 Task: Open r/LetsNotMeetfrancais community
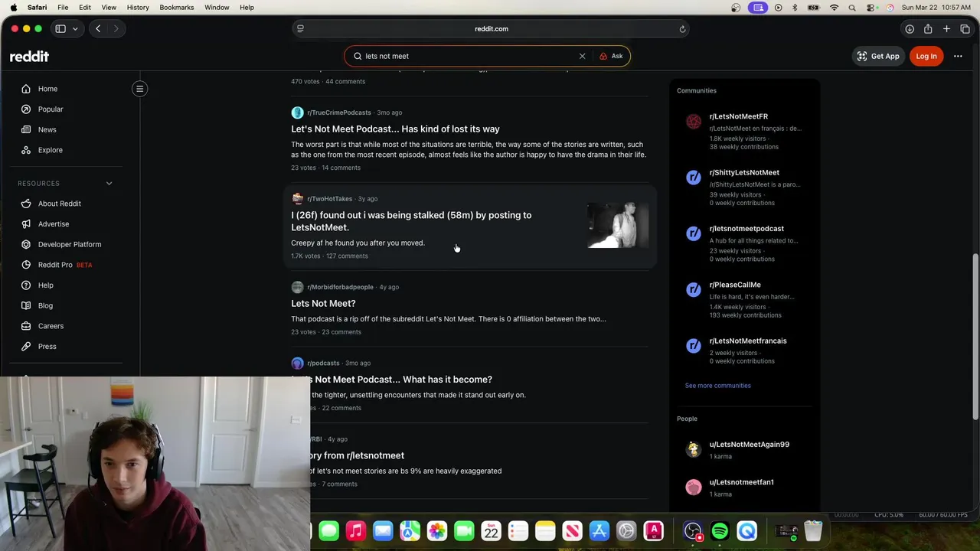coord(748,341)
